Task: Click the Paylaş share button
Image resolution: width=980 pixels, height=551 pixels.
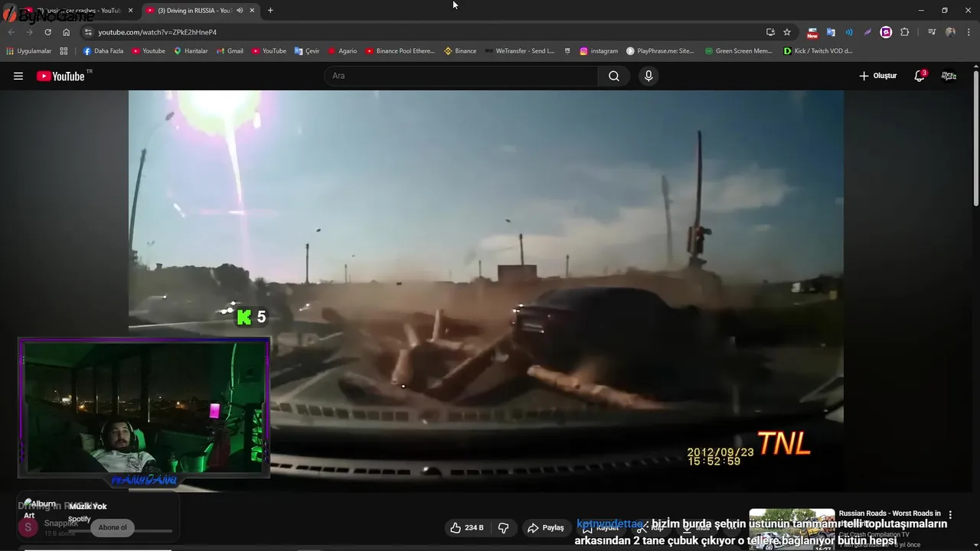Action: click(x=546, y=528)
